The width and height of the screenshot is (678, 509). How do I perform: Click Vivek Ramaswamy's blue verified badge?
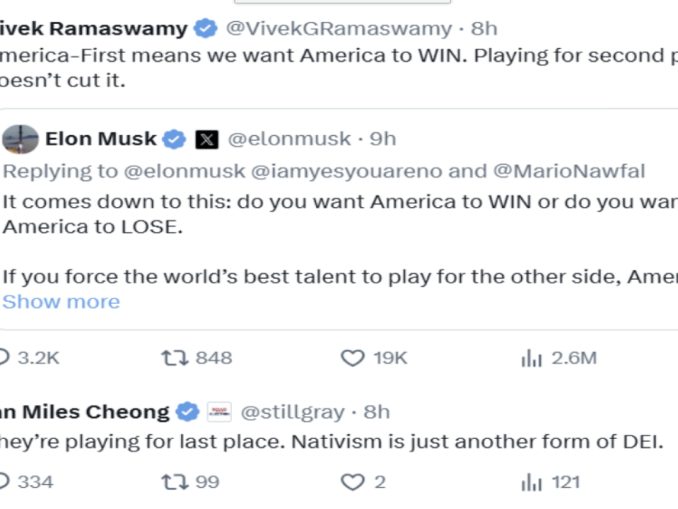206,28
